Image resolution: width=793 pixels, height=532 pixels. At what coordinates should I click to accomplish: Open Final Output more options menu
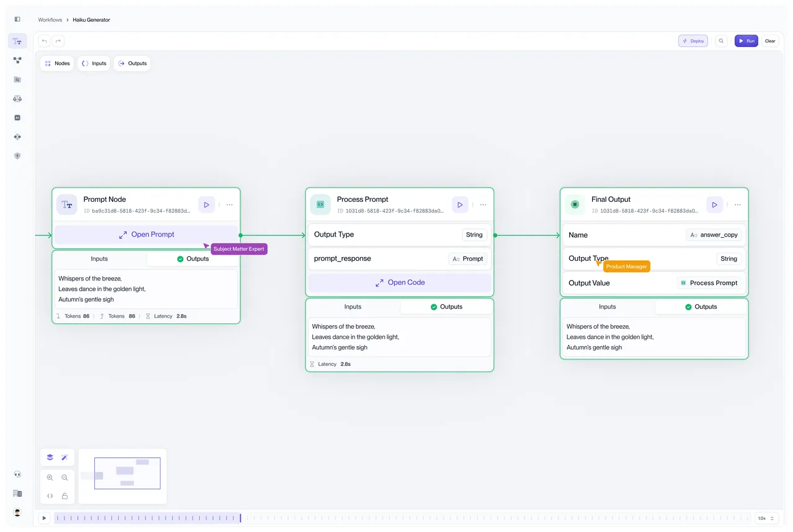click(x=737, y=204)
